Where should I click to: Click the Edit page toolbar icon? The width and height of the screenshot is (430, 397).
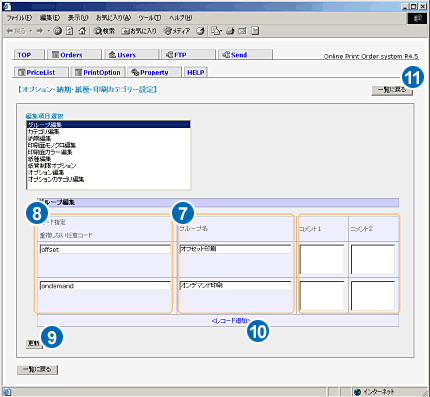point(242,31)
